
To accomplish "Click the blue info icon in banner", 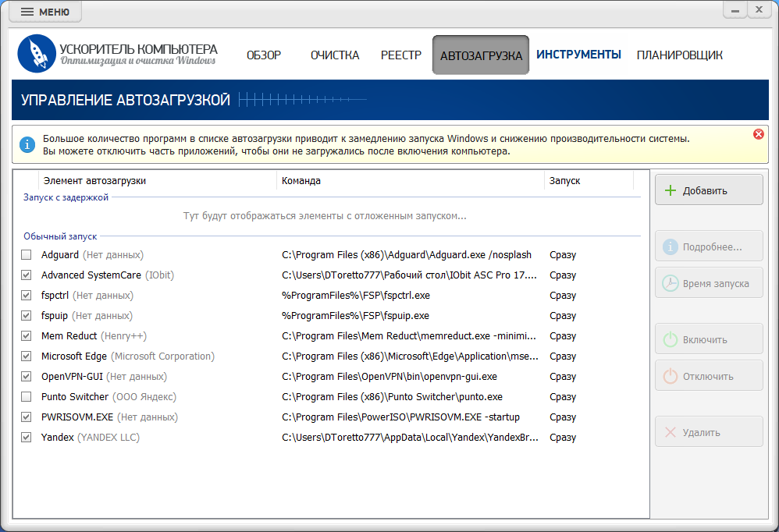I will pos(27,145).
